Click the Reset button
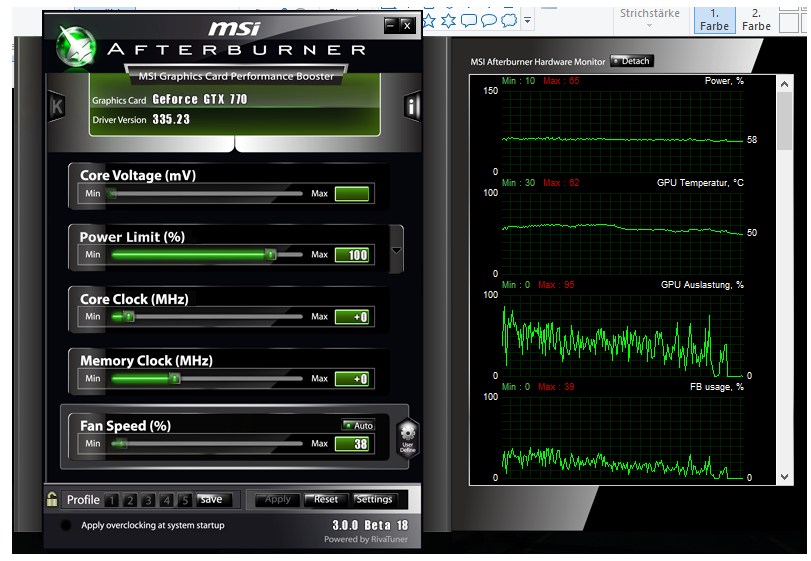 pyautogui.click(x=326, y=499)
